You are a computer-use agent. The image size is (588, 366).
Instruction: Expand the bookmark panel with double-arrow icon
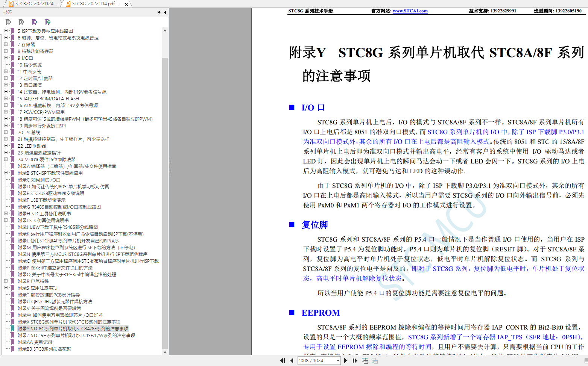(159, 12)
